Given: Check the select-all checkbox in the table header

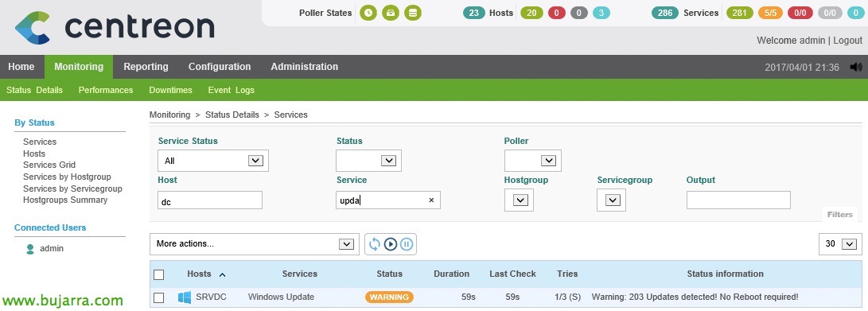Looking at the screenshot, I should point(159,274).
